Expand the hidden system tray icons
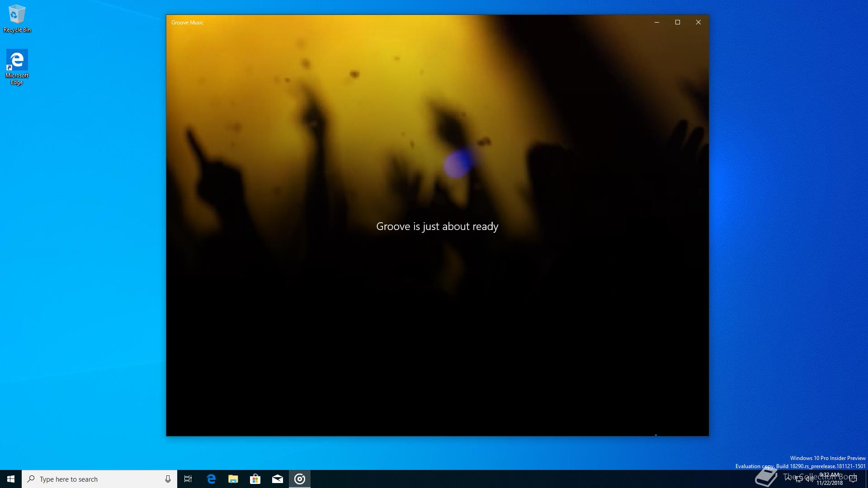 pos(788,479)
